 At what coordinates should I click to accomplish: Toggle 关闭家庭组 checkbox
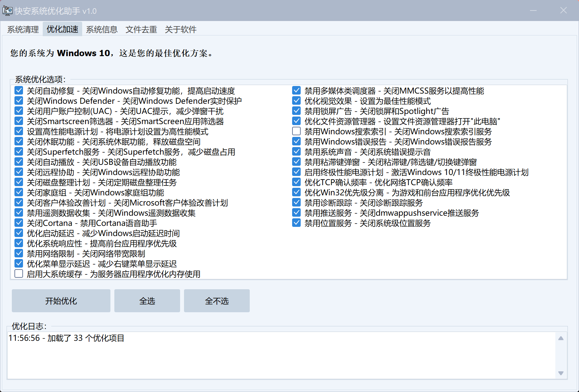[x=19, y=192]
